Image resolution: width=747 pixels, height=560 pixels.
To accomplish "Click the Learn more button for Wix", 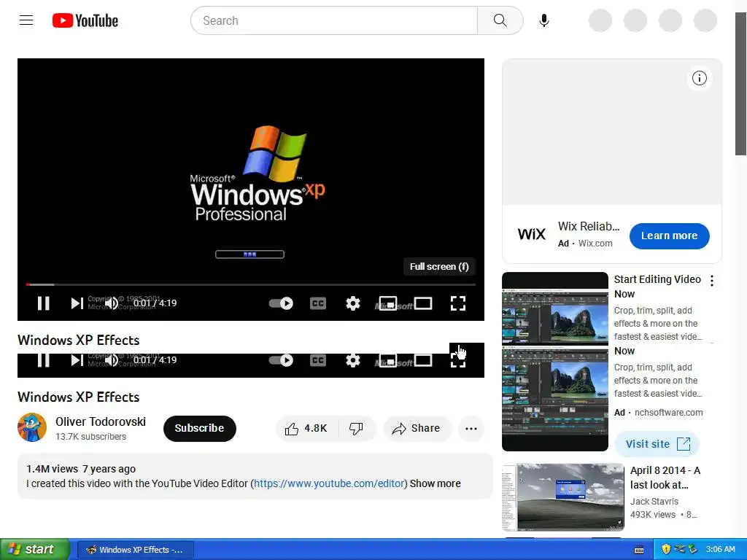I will (670, 236).
